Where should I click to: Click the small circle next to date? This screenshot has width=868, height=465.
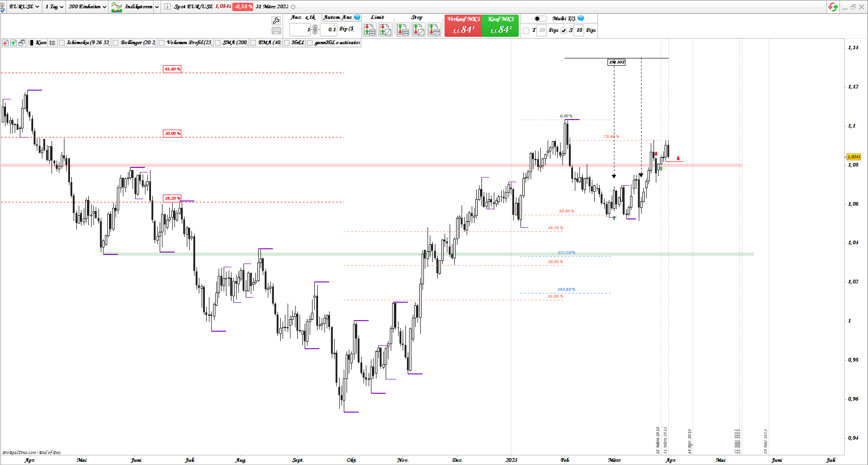click(293, 7)
